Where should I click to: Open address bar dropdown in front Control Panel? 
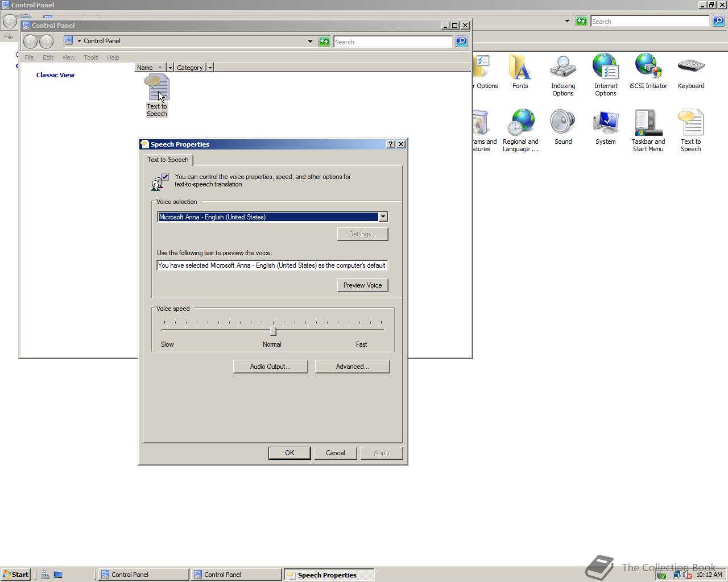point(310,41)
